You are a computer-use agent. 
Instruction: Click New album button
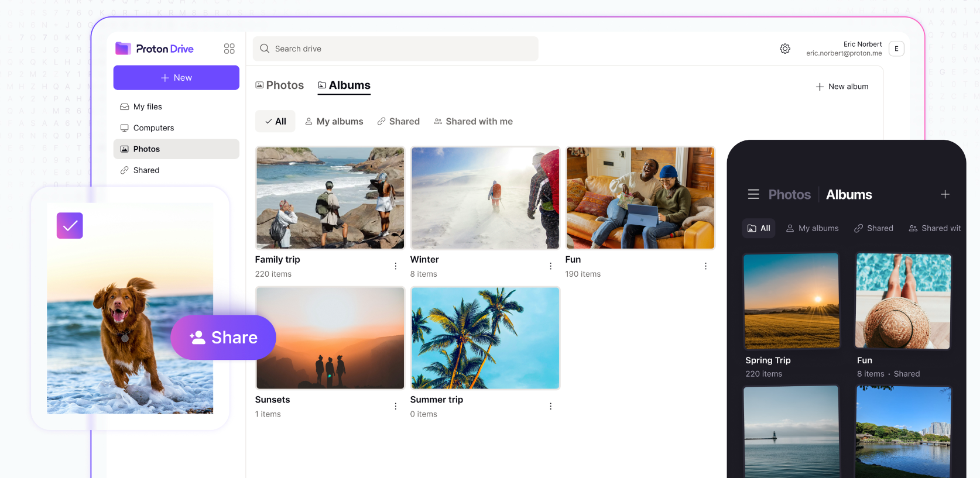click(842, 87)
